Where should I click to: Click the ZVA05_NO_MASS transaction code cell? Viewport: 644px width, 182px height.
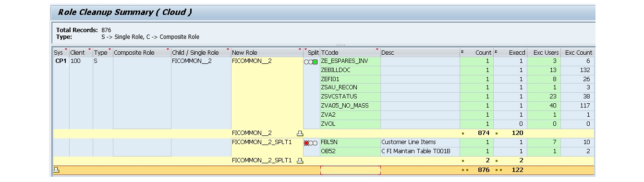point(350,106)
